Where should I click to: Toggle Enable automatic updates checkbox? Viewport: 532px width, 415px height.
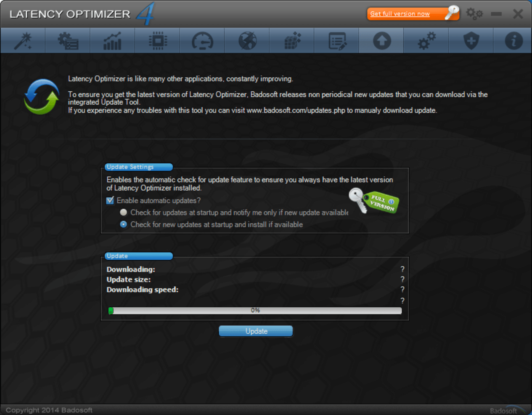tap(110, 200)
